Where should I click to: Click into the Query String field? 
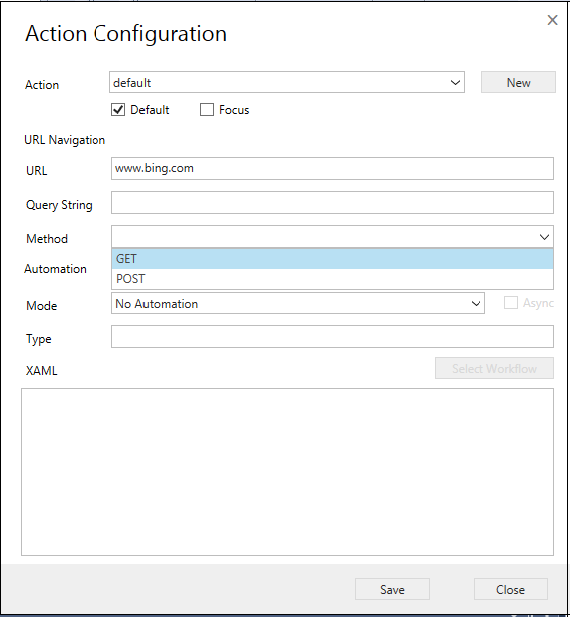click(332, 203)
